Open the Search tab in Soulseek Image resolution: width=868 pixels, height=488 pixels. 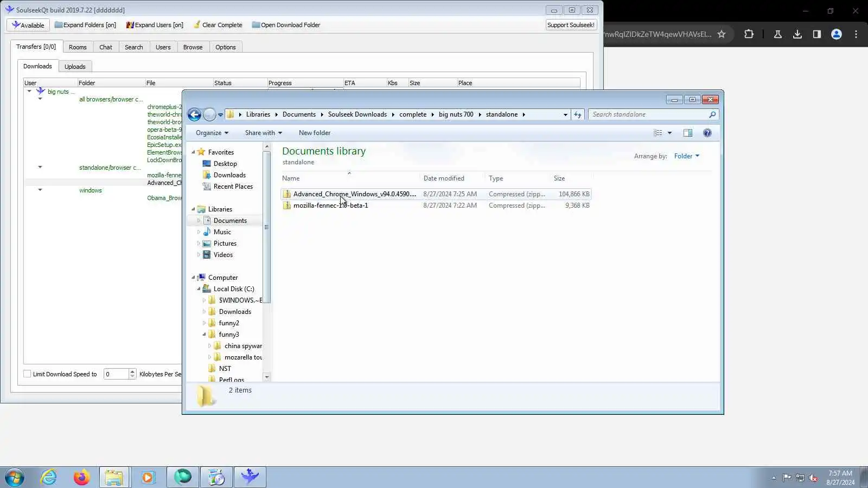(133, 47)
